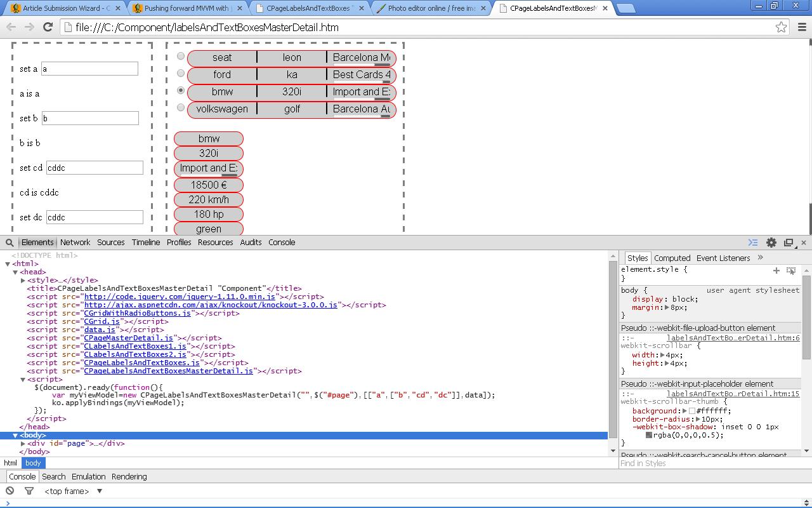Click the DevTools dock-side toggle icon

(789, 243)
